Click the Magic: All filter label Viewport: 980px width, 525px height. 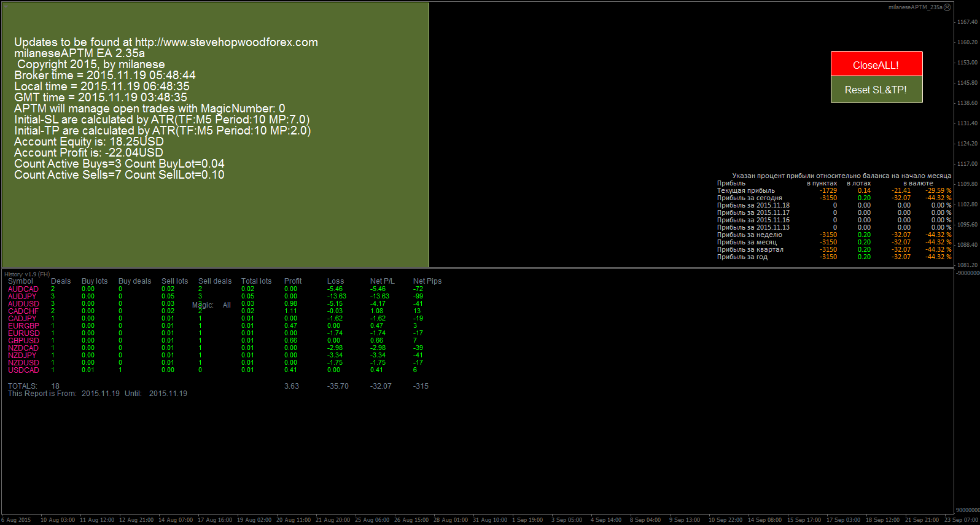[211, 305]
